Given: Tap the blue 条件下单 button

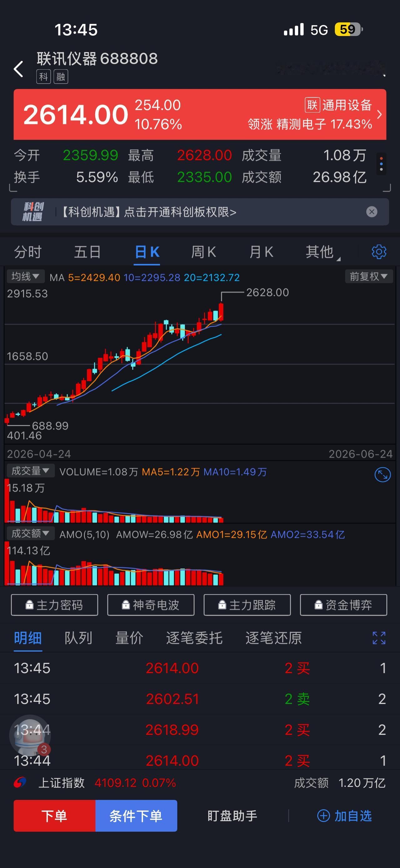Looking at the screenshot, I should (136, 816).
